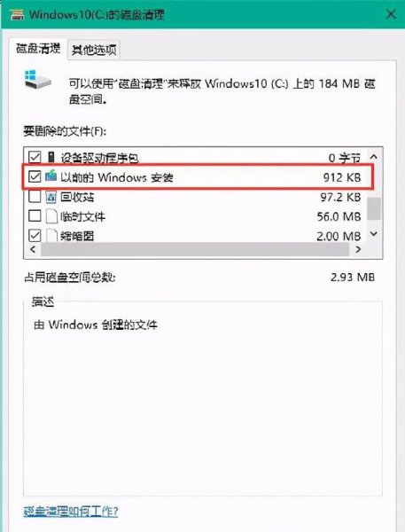This screenshot has width=405, height=532.
Task: Click the Disk Cleanup title bar icon
Action: click(17, 14)
